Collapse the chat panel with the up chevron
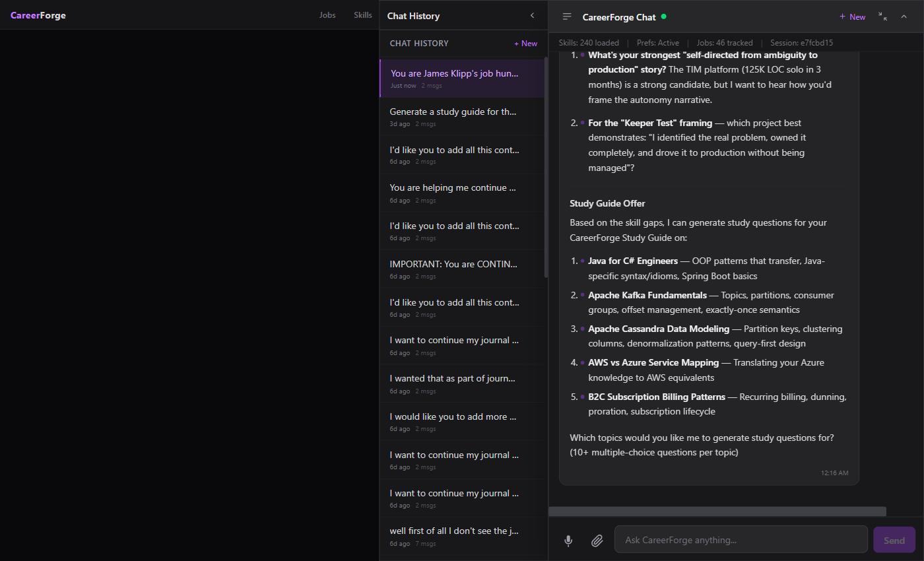The height and width of the screenshot is (561, 924). (x=904, y=17)
